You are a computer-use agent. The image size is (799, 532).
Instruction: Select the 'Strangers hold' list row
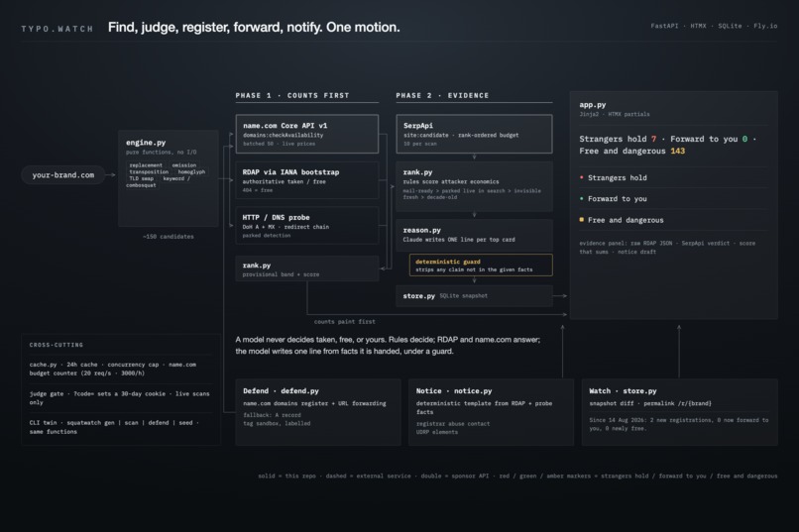point(673,177)
